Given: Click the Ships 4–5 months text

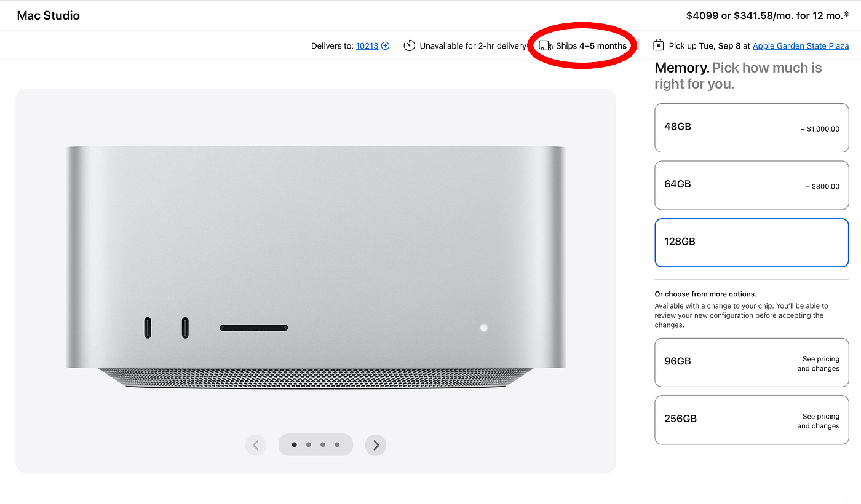Looking at the screenshot, I should point(591,46).
